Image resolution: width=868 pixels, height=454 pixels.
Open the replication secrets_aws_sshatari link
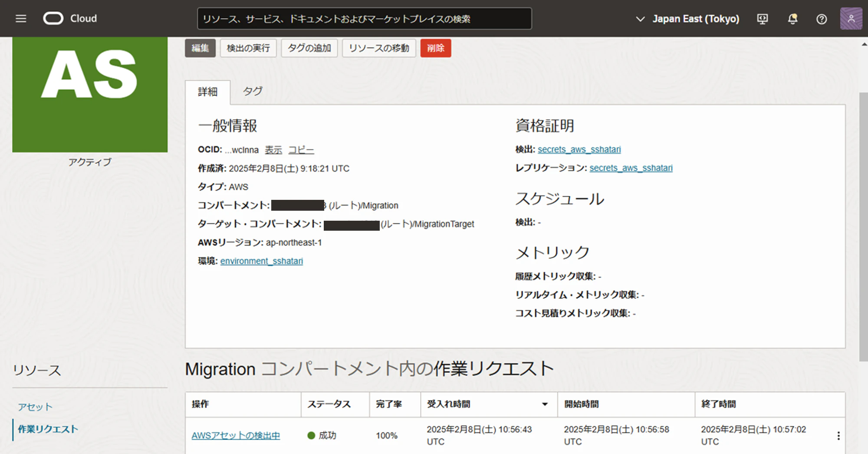(x=631, y=168)
